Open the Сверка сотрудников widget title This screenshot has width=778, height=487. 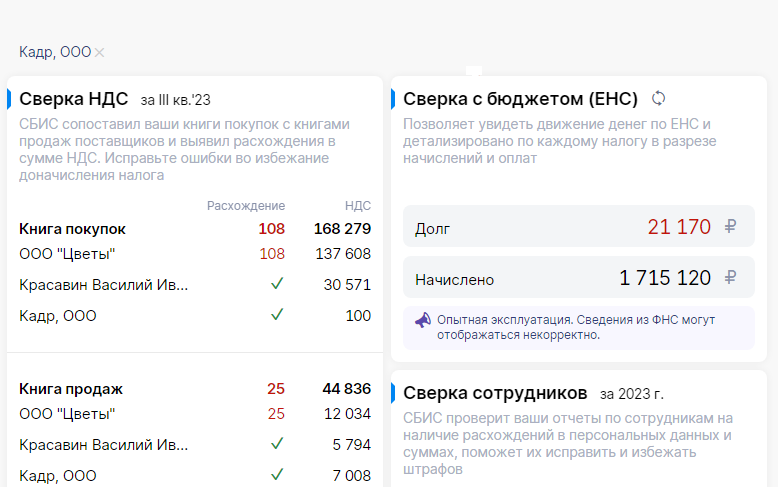(495, 391)
